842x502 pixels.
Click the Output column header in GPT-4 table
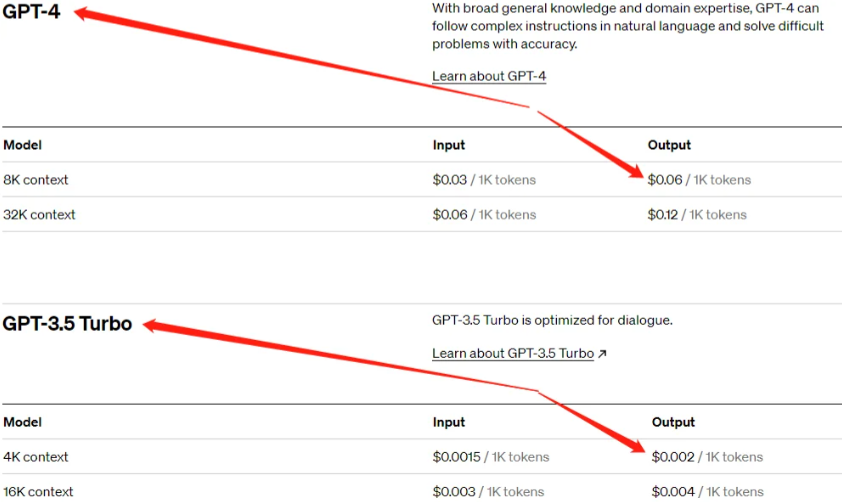click(669, 145)
